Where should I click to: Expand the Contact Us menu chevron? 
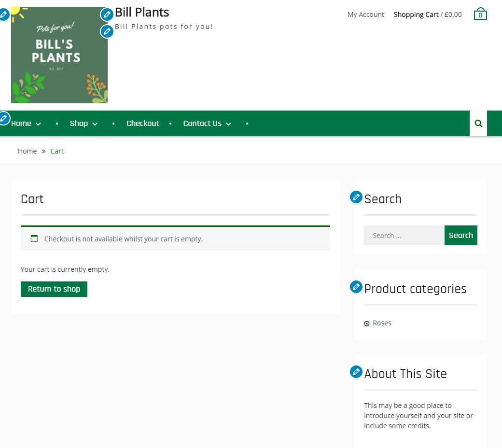(x=228, y=124)
